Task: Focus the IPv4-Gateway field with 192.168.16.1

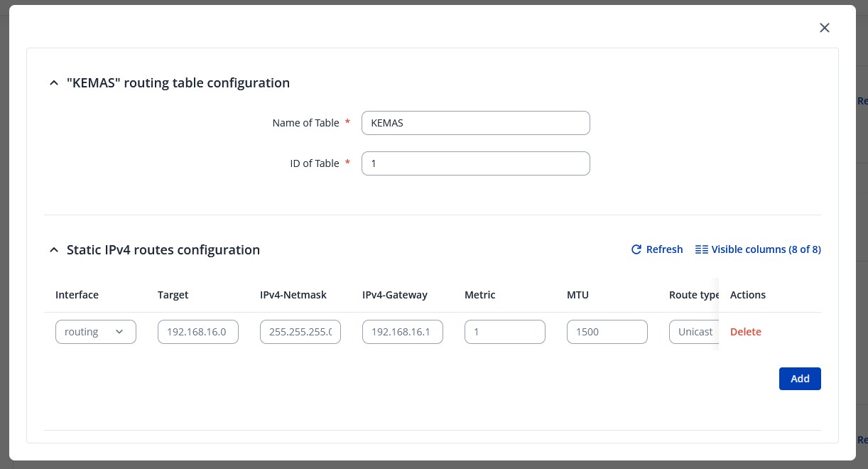Action: 402,332
